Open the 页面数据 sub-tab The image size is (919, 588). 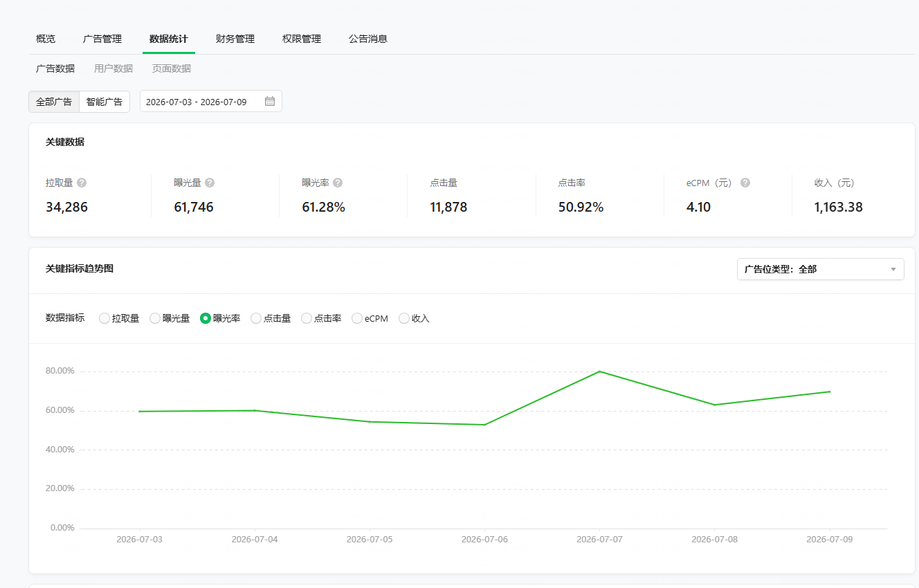coord(172,68)
